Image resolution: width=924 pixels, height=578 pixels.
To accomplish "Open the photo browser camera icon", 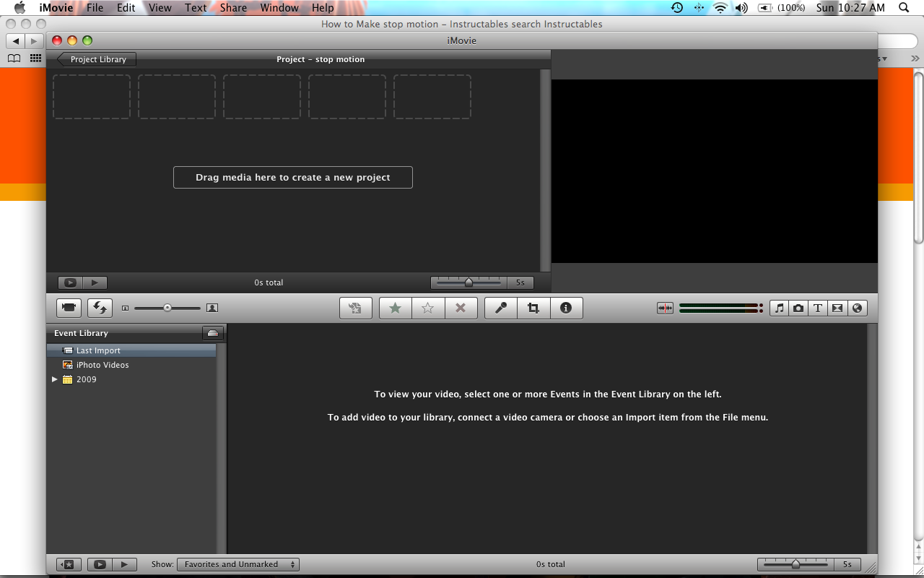I will click(798, 308).
